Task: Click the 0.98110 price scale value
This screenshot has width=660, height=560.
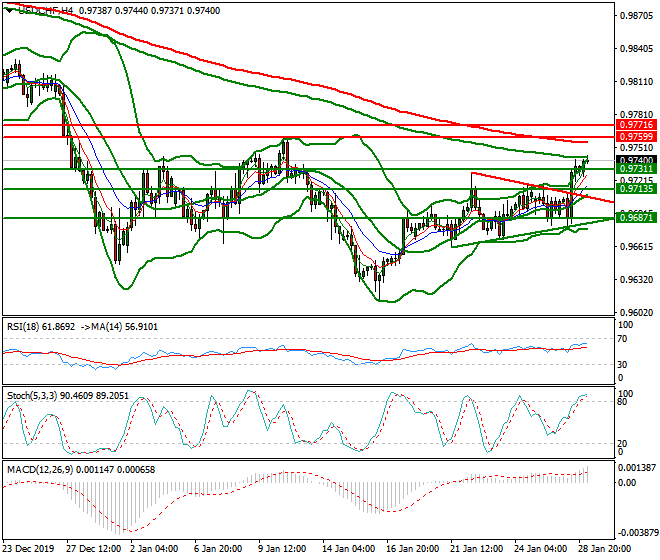Action: [636, 82]
